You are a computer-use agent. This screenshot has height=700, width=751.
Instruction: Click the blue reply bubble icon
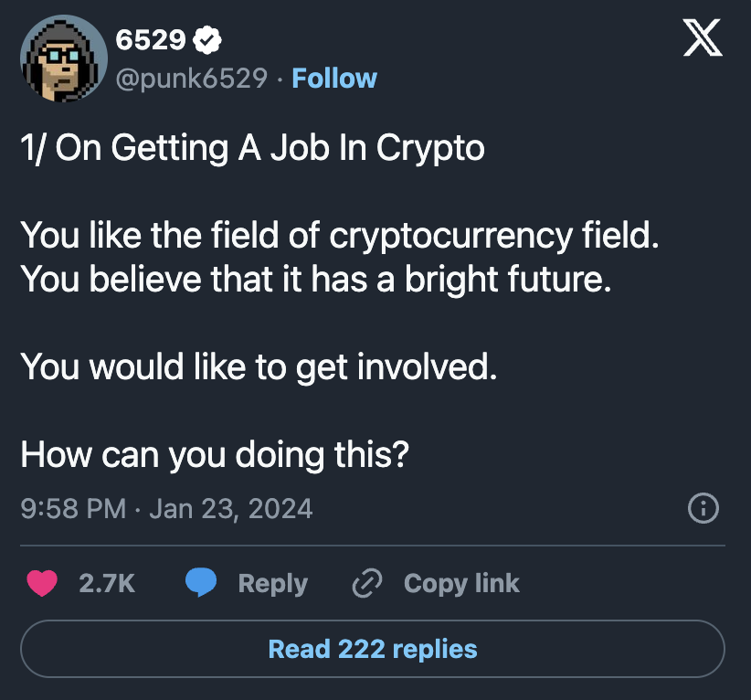201,583
